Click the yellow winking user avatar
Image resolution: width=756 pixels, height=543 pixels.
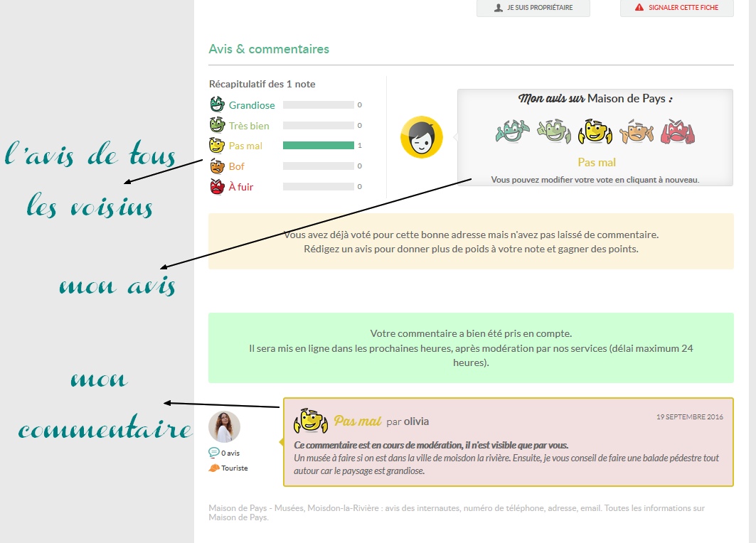422,137
